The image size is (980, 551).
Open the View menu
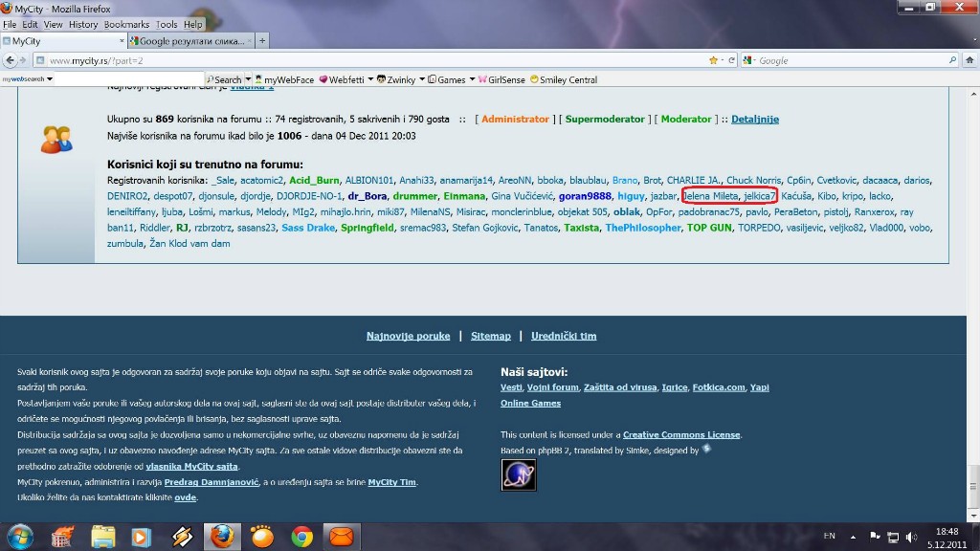(54, 24)
